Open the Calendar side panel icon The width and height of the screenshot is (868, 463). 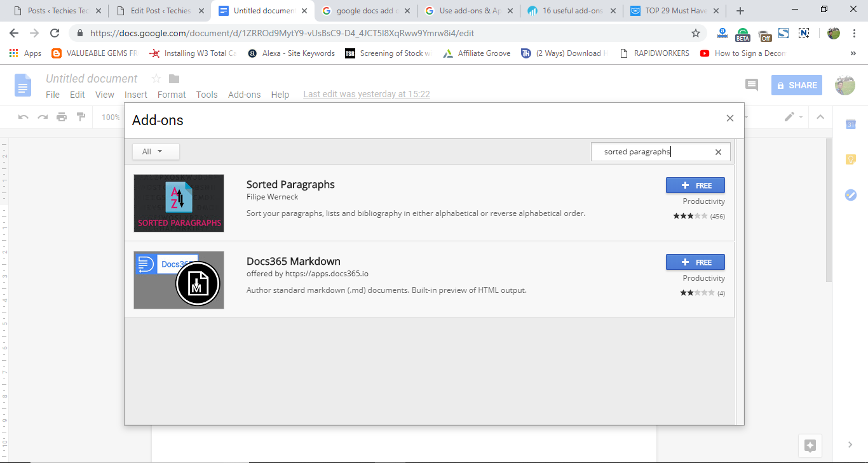(851, 124)
